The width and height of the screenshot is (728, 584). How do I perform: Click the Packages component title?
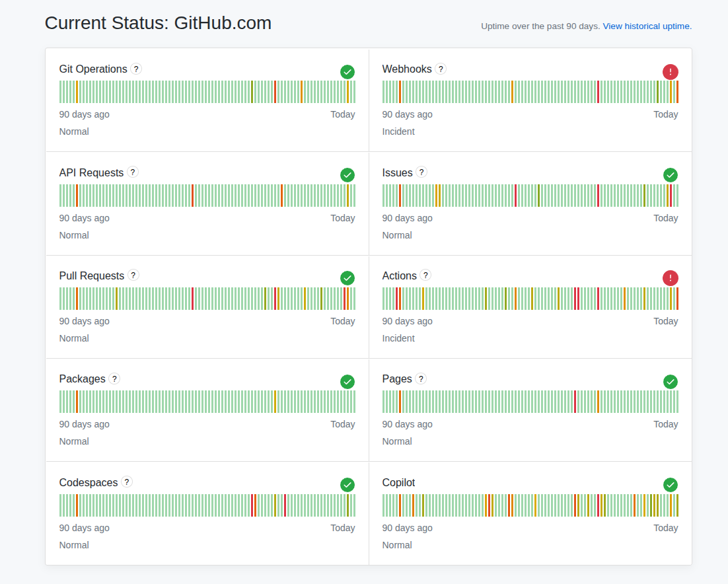pyautogui.click(x=82, y=379)
